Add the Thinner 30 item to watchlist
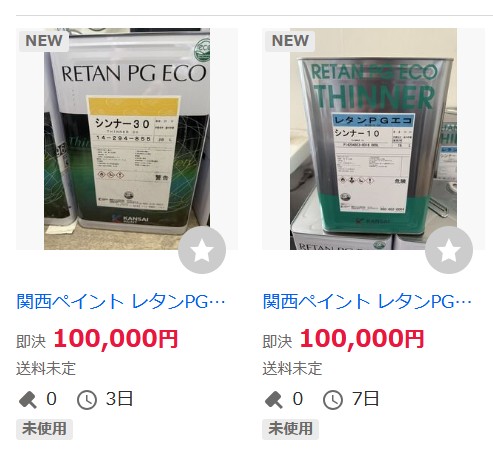 click(202, 250)
